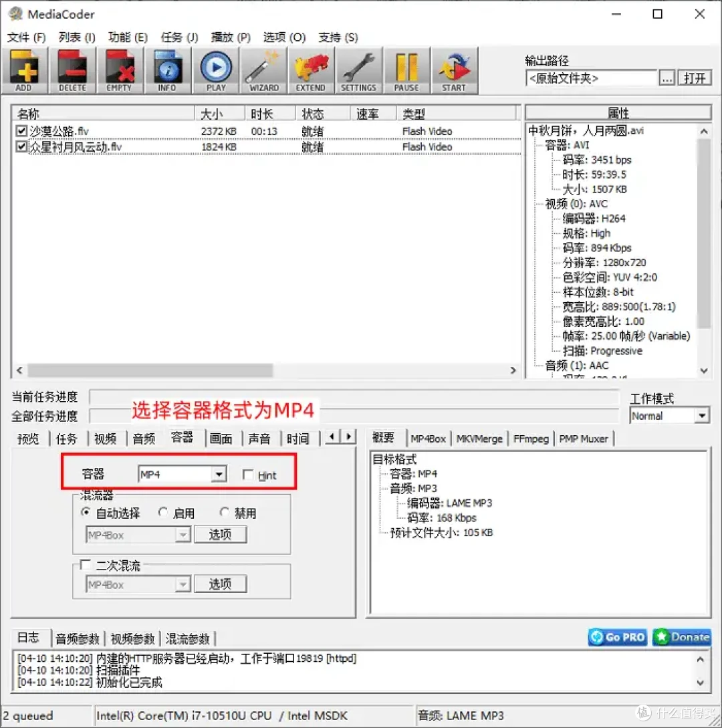722x728 pixels.
Task: Click the 名称 column header
Action: pos(103,113)
